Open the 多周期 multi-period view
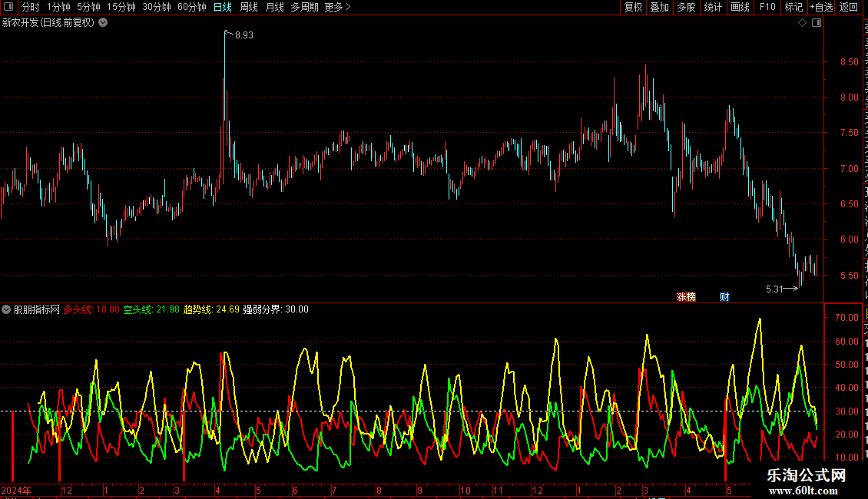868x499 pixels. pos(304,7)
